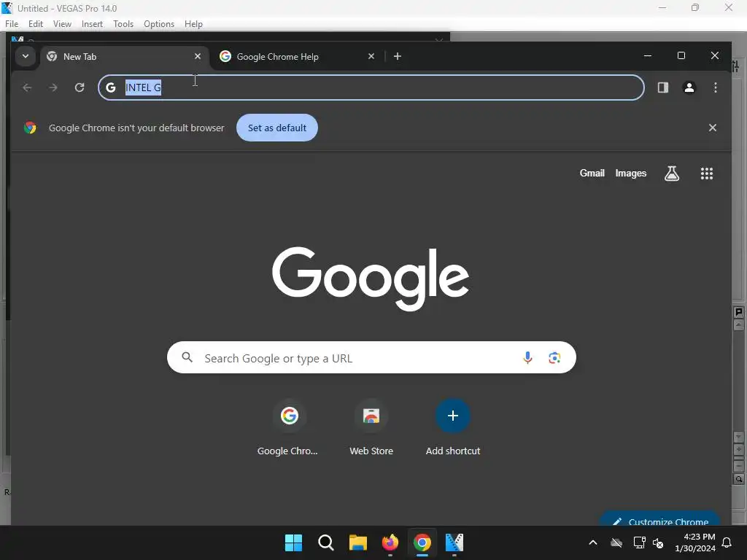Image resolution: width=747 pixels, height=560 pixels.
Task: Open the network display tray icon
Action: [x=639, y=542]
